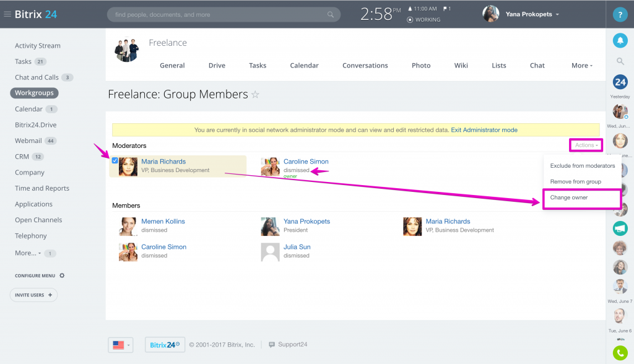
Task: Click the Support24 speech bubble icon in the footer
Action: click(x=272, y=345)
